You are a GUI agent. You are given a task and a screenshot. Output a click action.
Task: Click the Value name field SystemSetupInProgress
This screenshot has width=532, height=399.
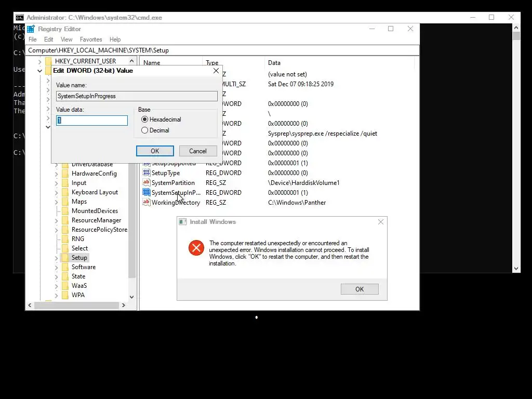pos(137,96)
